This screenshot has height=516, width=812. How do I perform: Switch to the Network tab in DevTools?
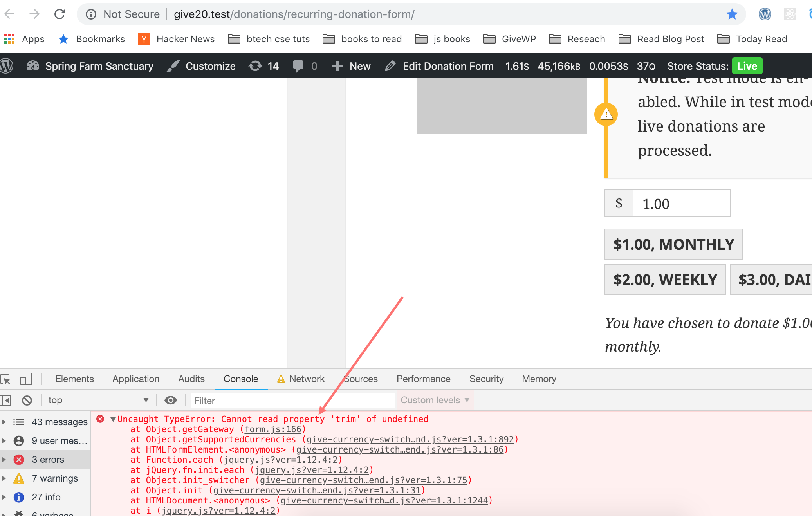coord(307,379)
